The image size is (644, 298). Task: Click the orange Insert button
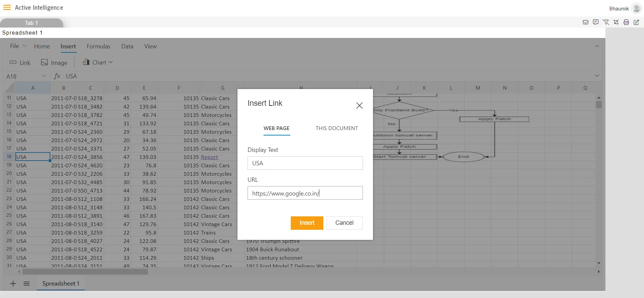(x=307, y=223)
